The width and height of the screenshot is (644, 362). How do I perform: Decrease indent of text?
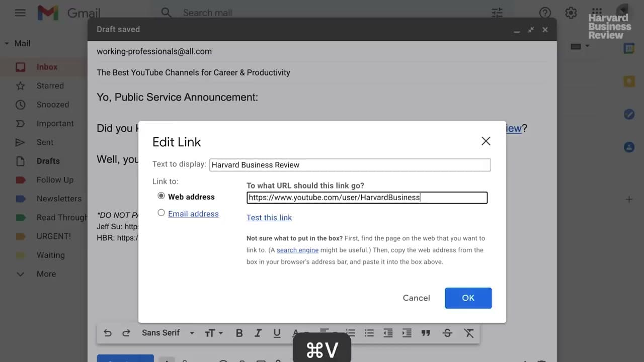click(x=388, y=333)
